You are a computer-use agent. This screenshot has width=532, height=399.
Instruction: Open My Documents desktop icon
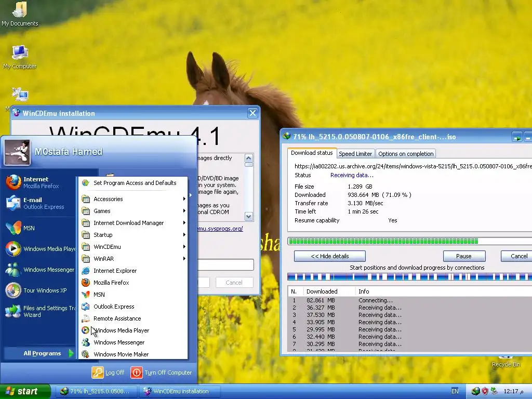20,14
